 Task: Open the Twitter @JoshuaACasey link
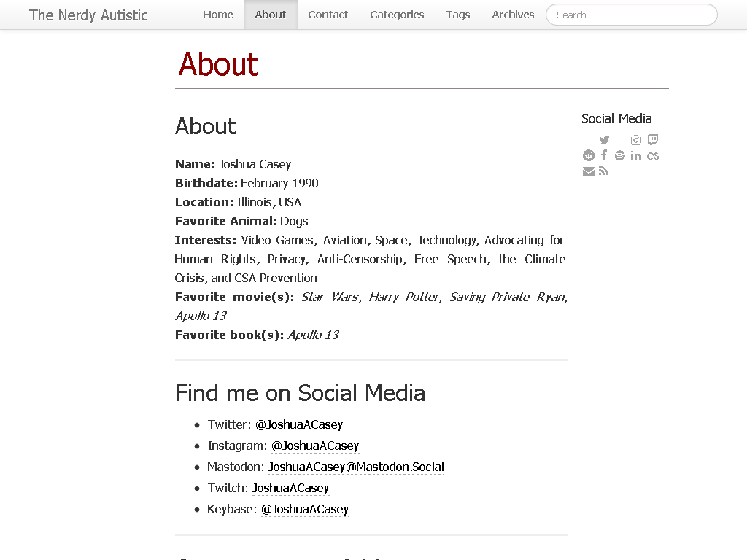click(299, 425)
